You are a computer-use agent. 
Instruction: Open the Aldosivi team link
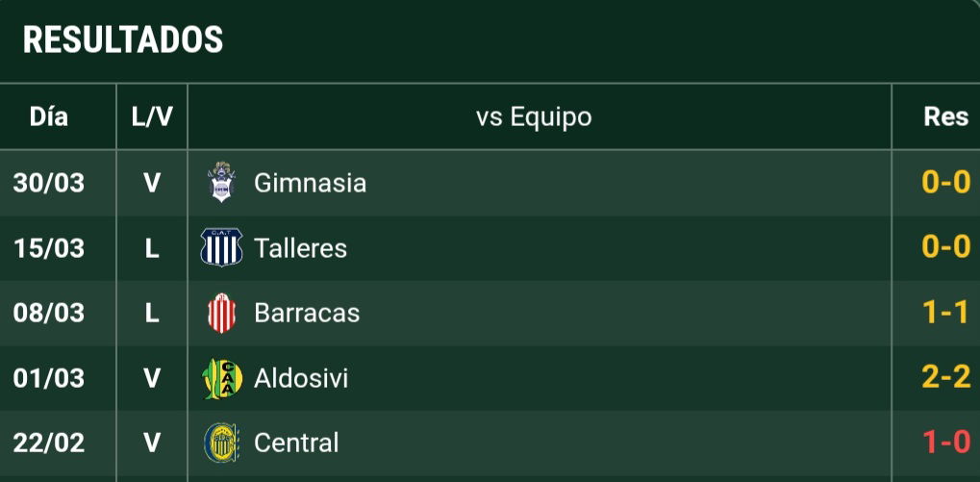301,378
